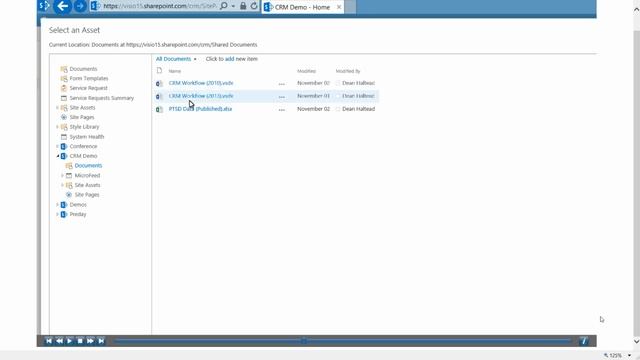Open the All Documents view dropdown arrow
This screenshot has height=360, width=640.
195,59
